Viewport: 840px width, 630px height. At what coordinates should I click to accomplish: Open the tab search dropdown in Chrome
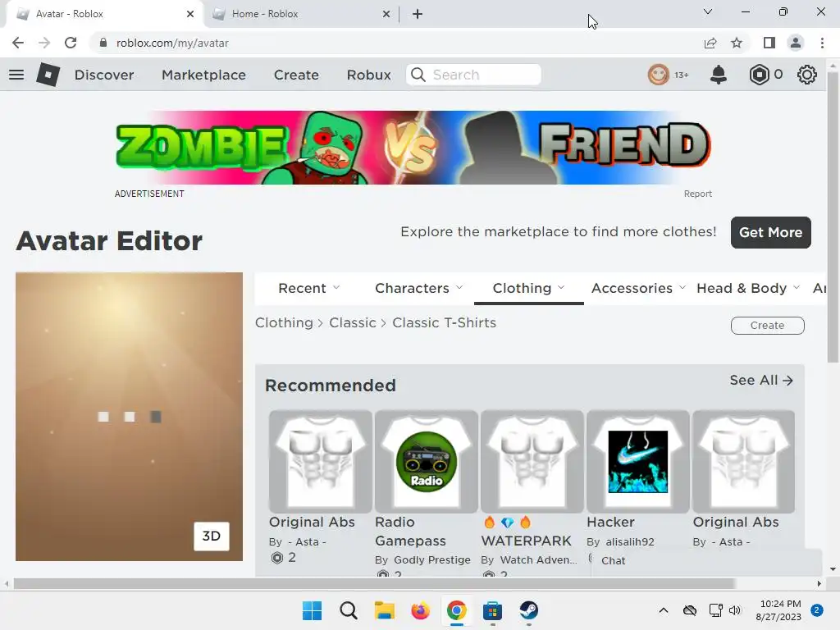[708, 11]
